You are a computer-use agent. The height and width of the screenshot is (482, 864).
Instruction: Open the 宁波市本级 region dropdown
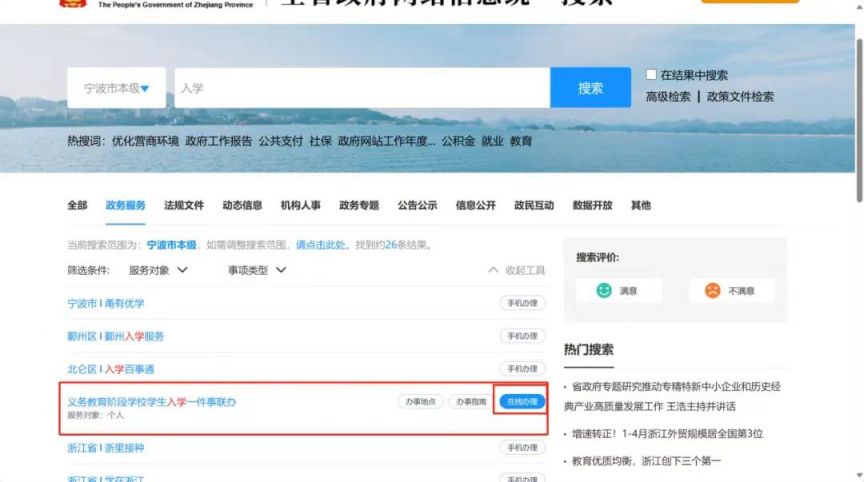[x=116, y=88]
